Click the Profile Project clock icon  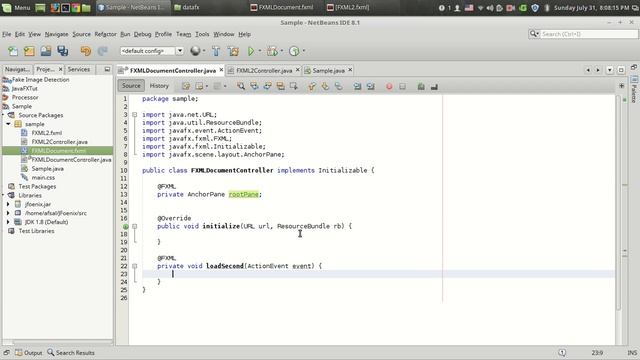tap(294, 51)
